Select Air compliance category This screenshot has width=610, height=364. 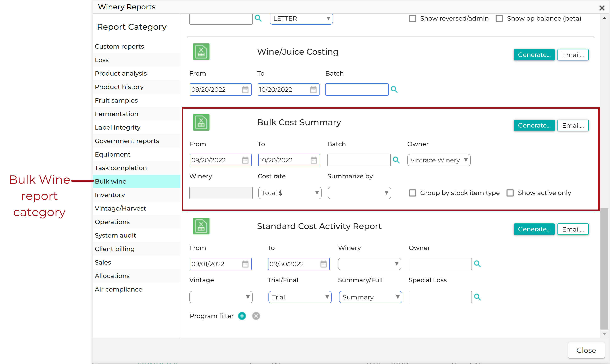(x=137, y=289)
